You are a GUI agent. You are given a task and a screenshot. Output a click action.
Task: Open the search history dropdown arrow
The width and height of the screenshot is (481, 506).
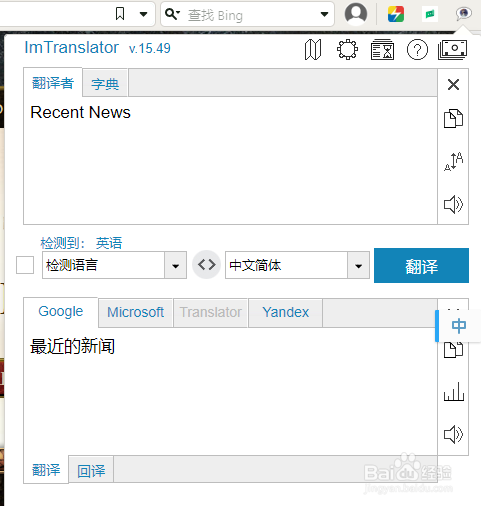[x=324, y=14]
